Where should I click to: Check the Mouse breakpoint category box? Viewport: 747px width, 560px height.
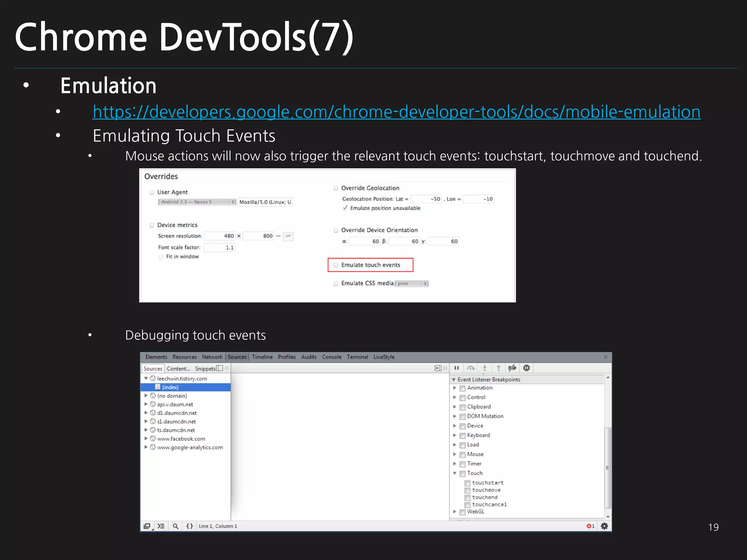point(462,455)
